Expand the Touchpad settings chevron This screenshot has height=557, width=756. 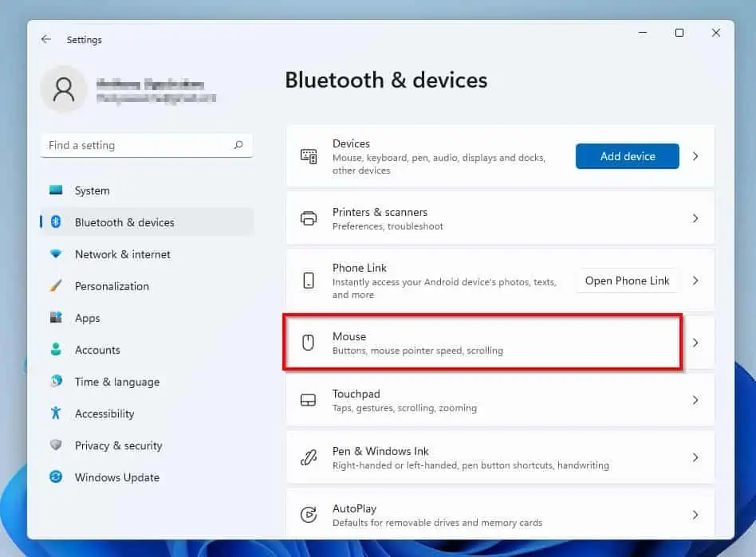(x=695, y=400)
